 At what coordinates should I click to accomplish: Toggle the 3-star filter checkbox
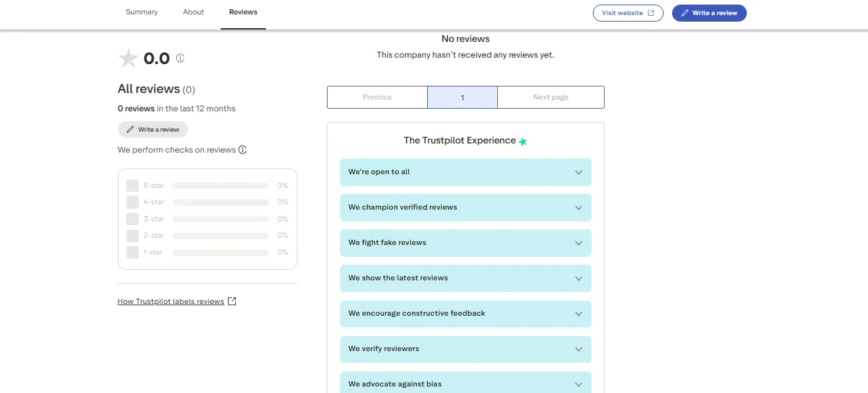tap(132, 219)
